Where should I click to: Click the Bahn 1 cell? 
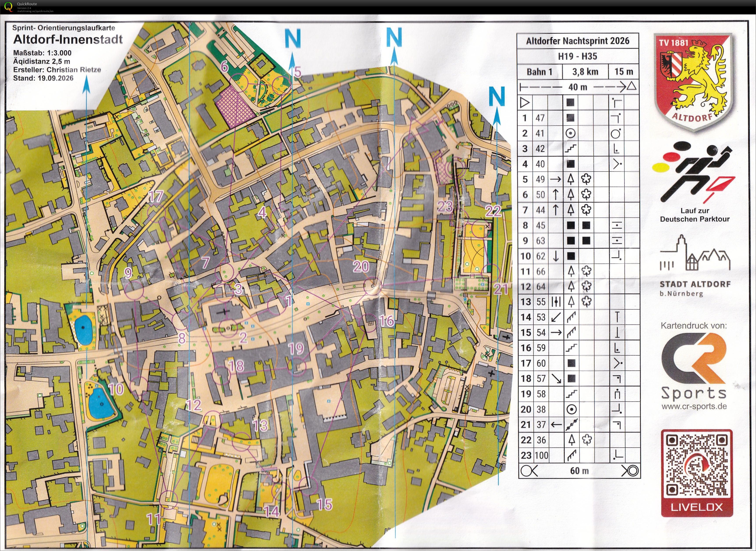click(x=540, y=72)
